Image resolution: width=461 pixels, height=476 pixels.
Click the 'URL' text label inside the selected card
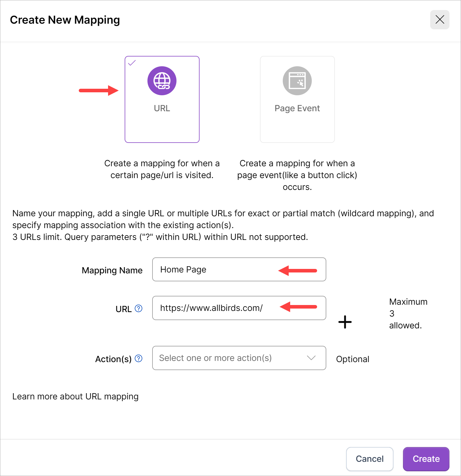click(x=162, y=108)
